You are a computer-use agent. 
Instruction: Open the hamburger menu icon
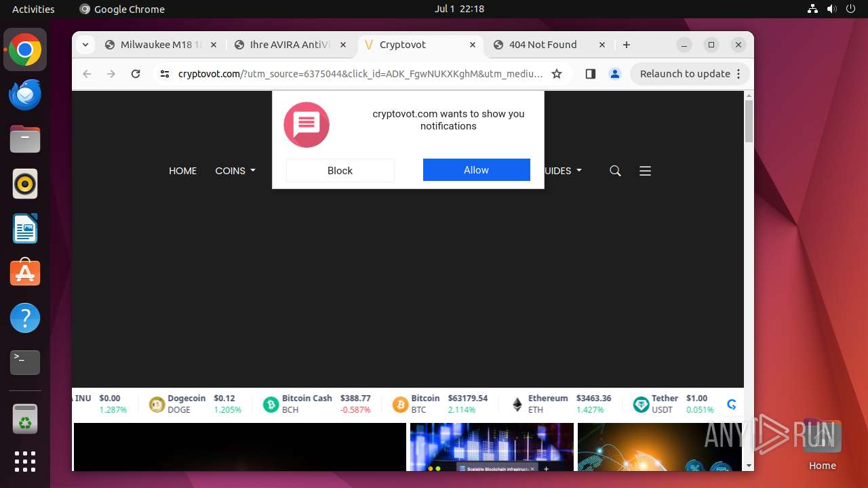(x=645, y=171)
